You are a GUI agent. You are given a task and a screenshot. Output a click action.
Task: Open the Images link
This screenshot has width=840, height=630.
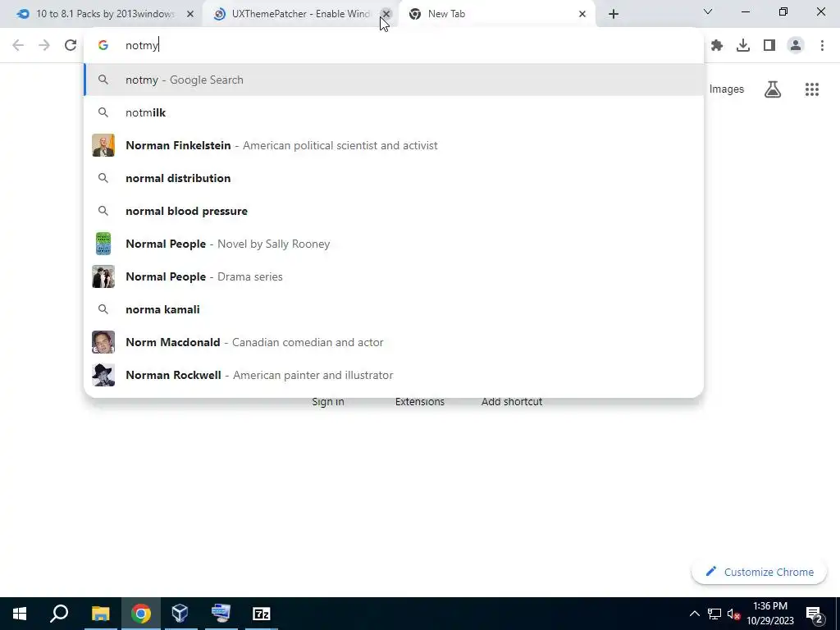(x=727, y=89)
